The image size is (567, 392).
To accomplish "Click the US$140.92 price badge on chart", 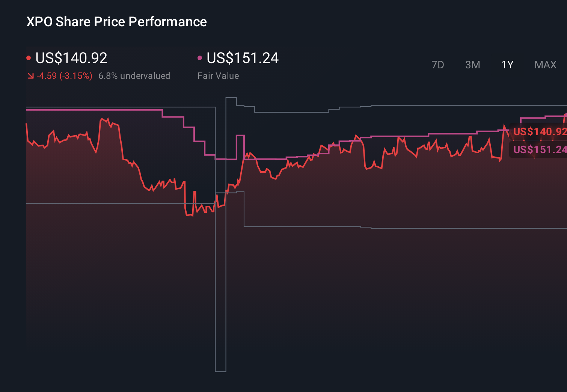I will (540, 132).
